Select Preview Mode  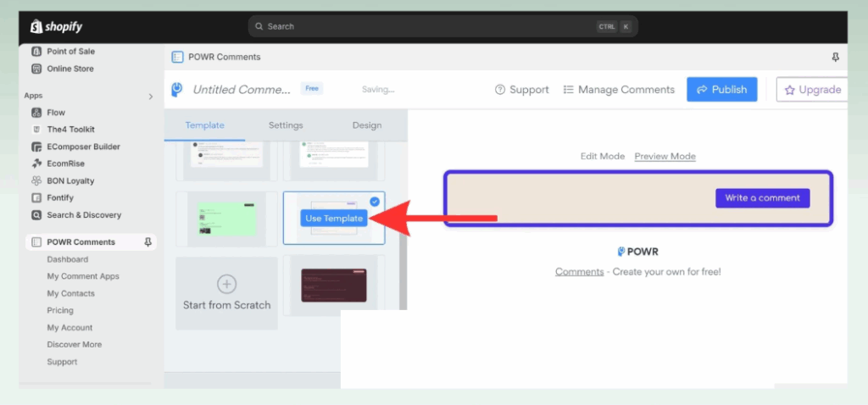click(x=665, y=156)
